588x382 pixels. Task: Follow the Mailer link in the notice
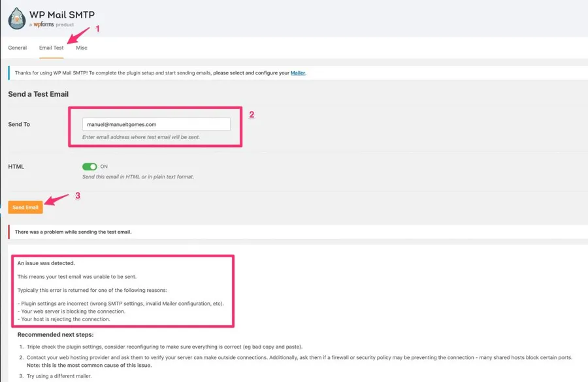tap(297, 73)
